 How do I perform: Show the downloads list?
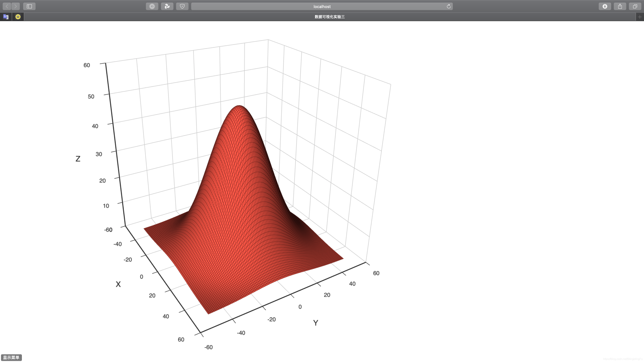click(x=605, y=6)
